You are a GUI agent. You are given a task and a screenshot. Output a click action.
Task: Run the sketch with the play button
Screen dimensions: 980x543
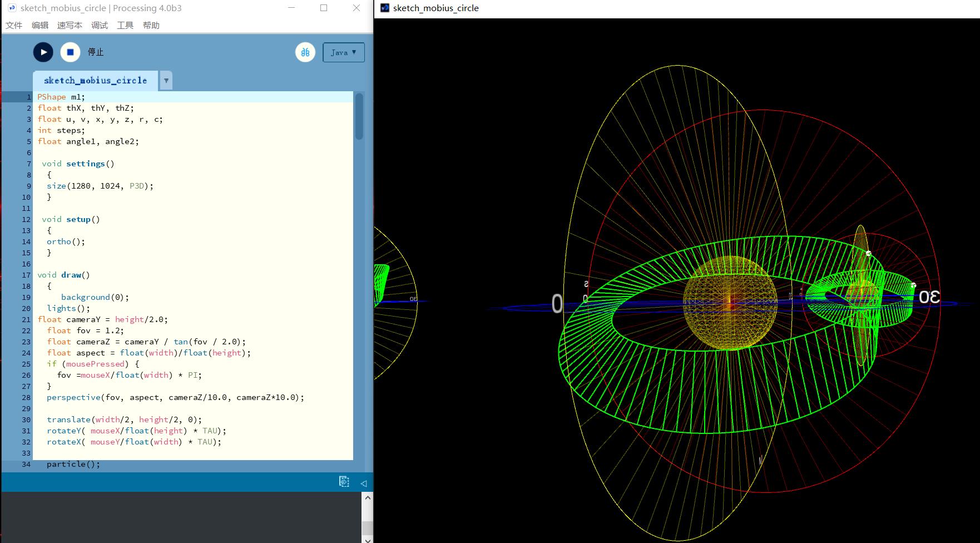pos(43,52)
